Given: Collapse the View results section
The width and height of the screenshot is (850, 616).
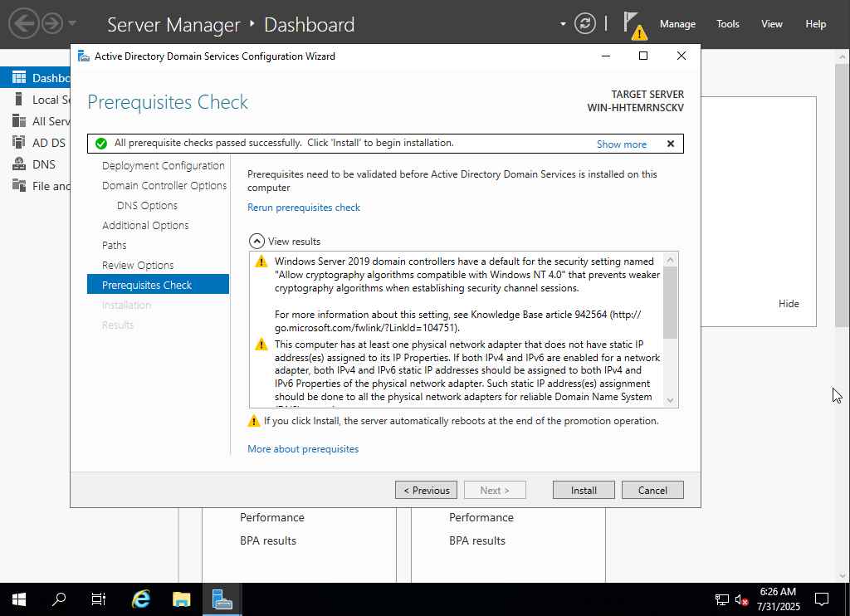Looking at the screenshot, I should (x=256, y=242).
